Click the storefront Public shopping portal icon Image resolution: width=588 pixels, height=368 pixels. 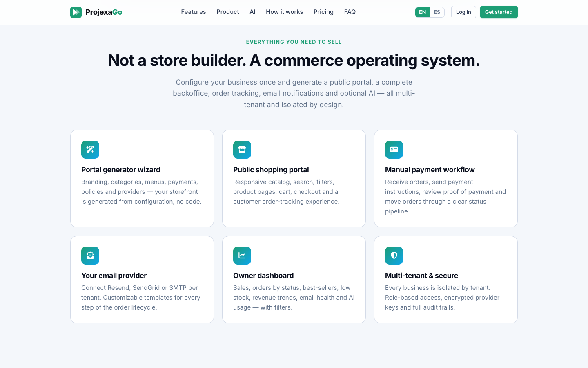coord(242,150)
